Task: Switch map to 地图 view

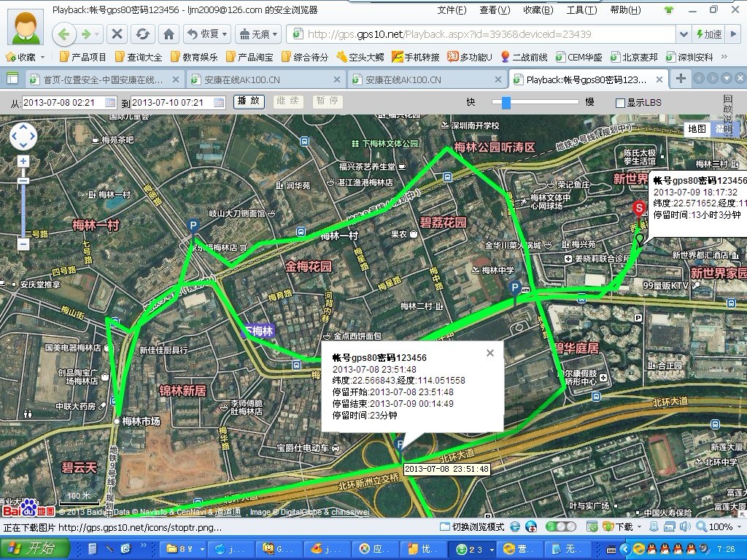Action: click(697, 129)
